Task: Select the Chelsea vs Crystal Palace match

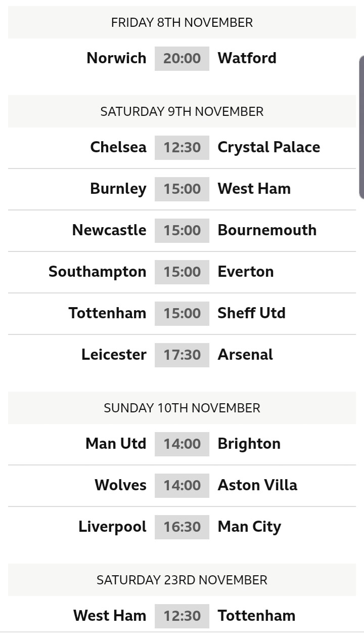Action: 182,147
